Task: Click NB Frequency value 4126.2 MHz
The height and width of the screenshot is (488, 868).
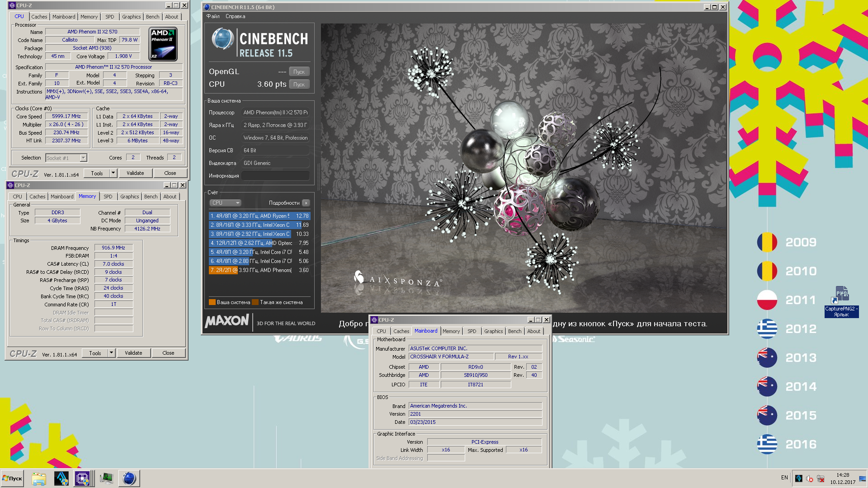Action: [147, 229]
